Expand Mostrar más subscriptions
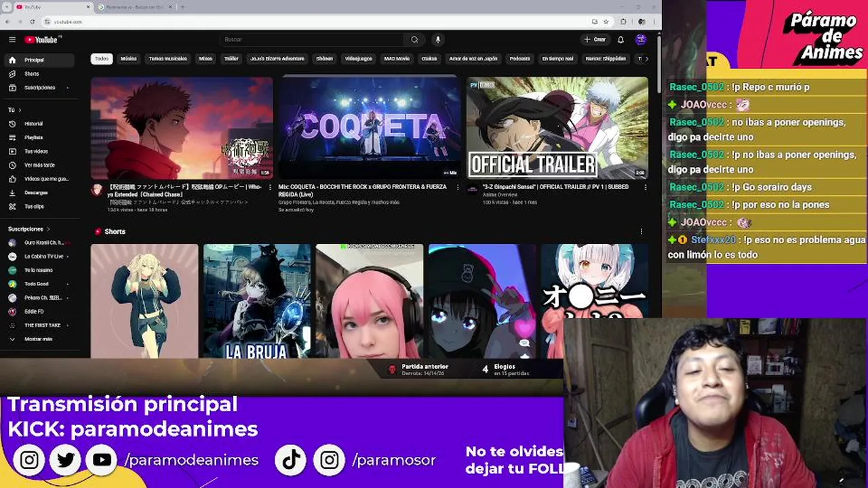 (38, 339)
